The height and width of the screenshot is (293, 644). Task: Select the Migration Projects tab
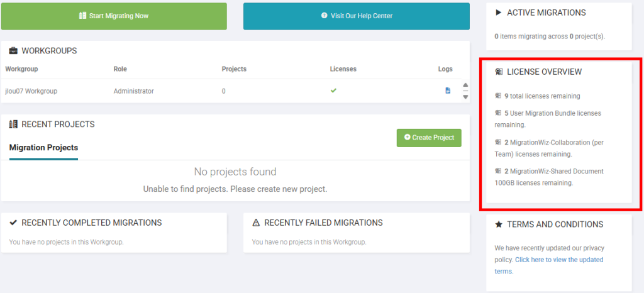click(x=43, y=147)
